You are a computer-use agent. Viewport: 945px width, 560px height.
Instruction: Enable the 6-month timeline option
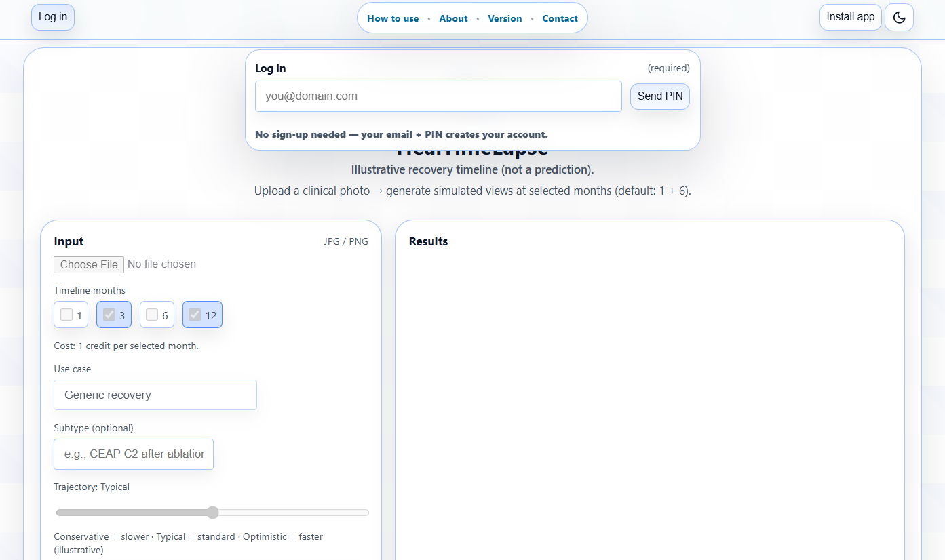click(x=151, y=314)
